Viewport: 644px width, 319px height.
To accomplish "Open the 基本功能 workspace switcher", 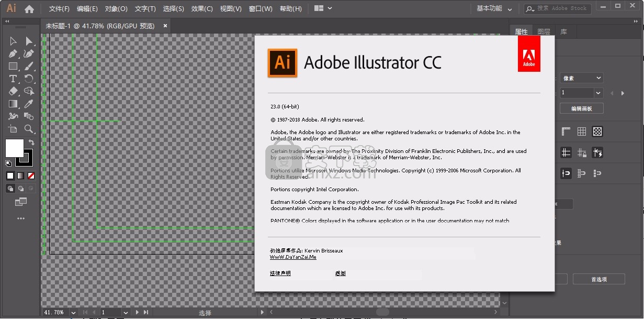I will click(494, 8).
